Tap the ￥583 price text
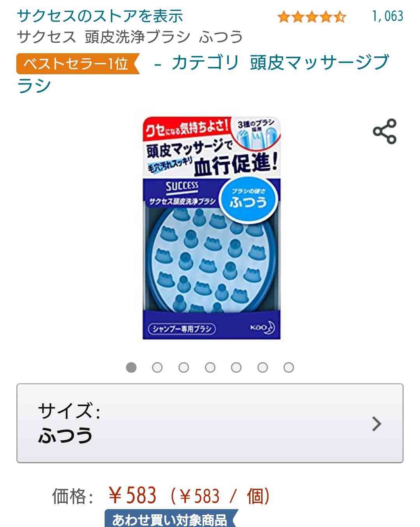This screenshot has height=527, width=420. coord(132,496)
